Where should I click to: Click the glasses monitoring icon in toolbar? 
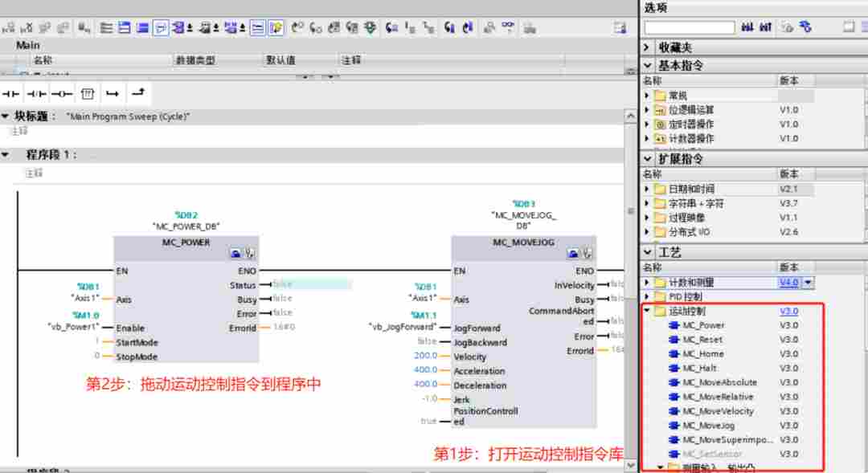[x=508, y=28]
